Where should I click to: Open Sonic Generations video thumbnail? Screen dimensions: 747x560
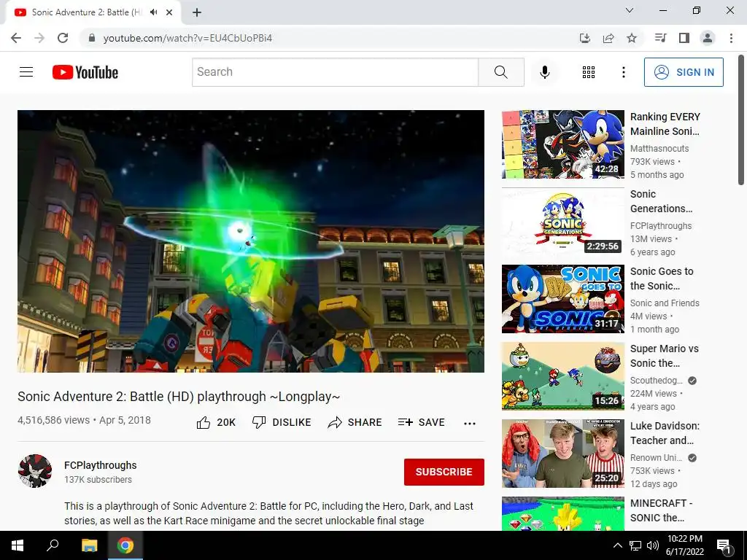(562, 222)
